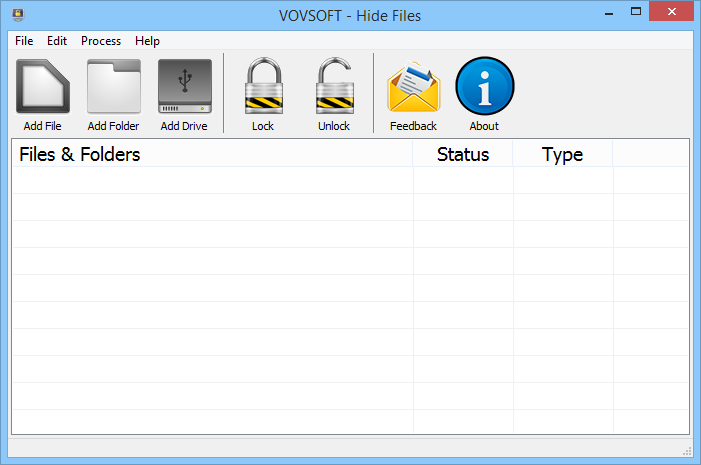
Task: Sort by Files & Folders column header
Action: coord(212,154)
